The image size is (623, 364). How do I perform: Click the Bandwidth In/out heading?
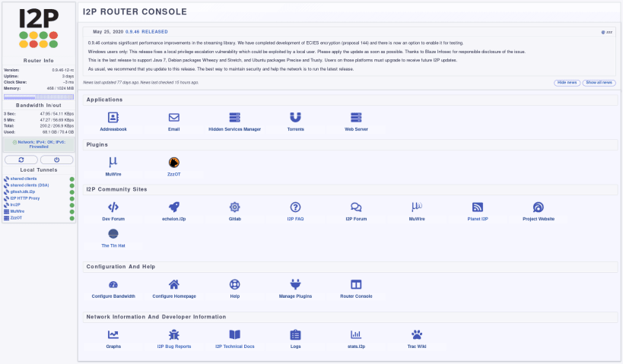39,106
